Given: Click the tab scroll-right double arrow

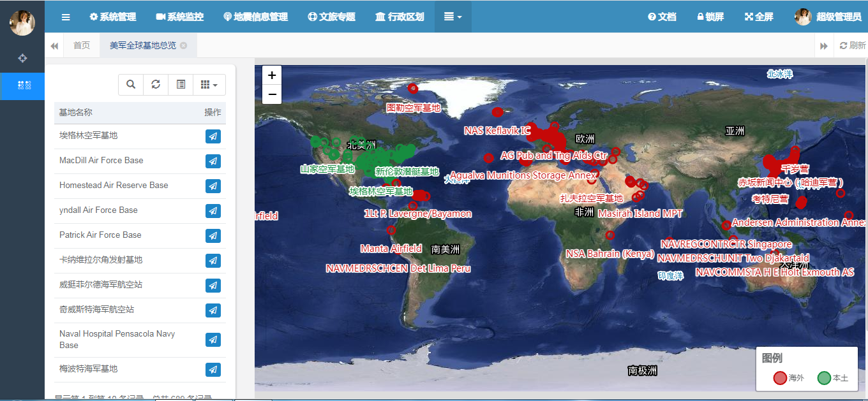Looking at the screenshot, I should (824, 46).
